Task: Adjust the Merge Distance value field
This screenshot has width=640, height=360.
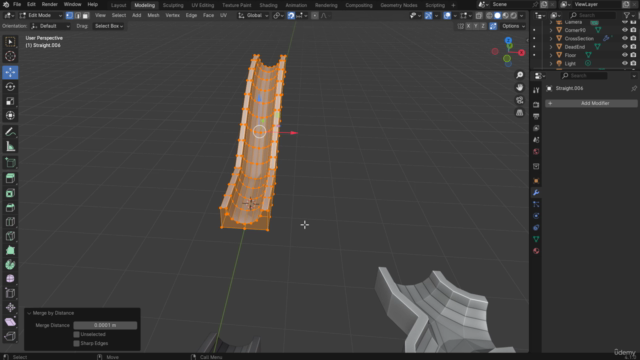Action: click(105, 325)
